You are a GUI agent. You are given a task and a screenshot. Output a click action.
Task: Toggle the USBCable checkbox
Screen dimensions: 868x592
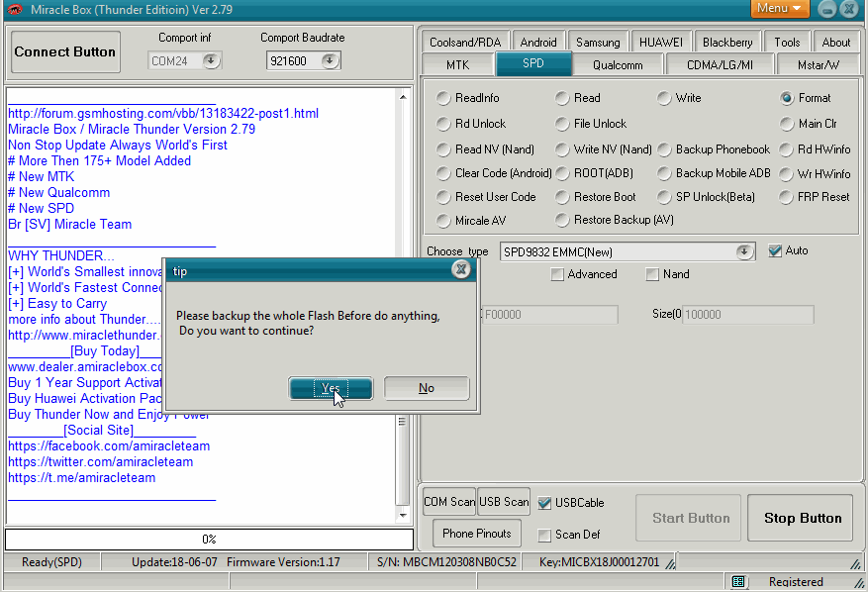point(544,503)
